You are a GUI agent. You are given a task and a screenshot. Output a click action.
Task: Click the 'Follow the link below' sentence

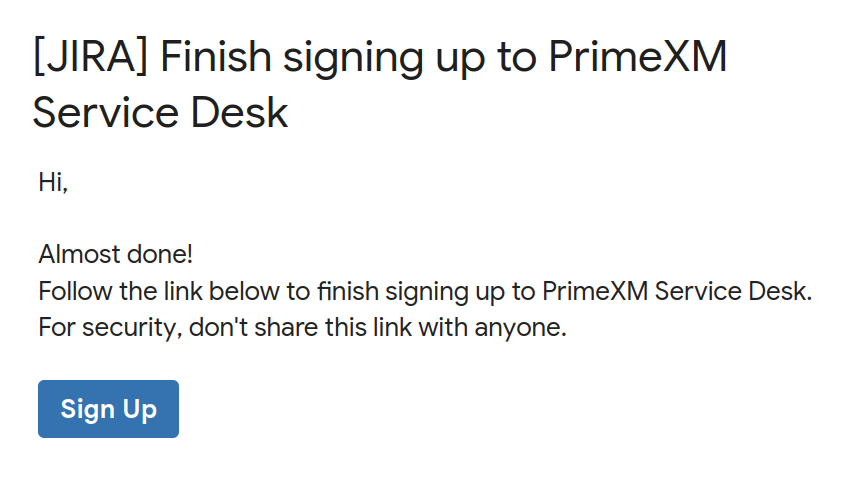426,291
